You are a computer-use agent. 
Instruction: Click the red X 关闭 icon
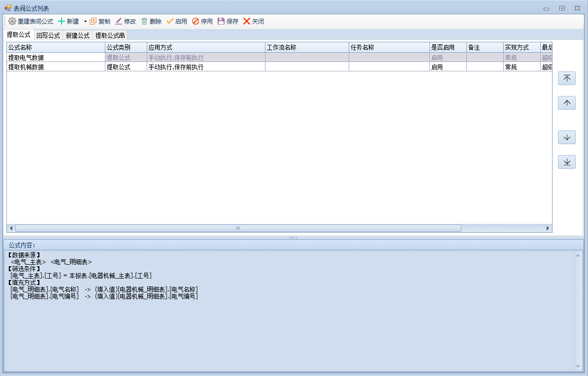(x=247, y=22)
